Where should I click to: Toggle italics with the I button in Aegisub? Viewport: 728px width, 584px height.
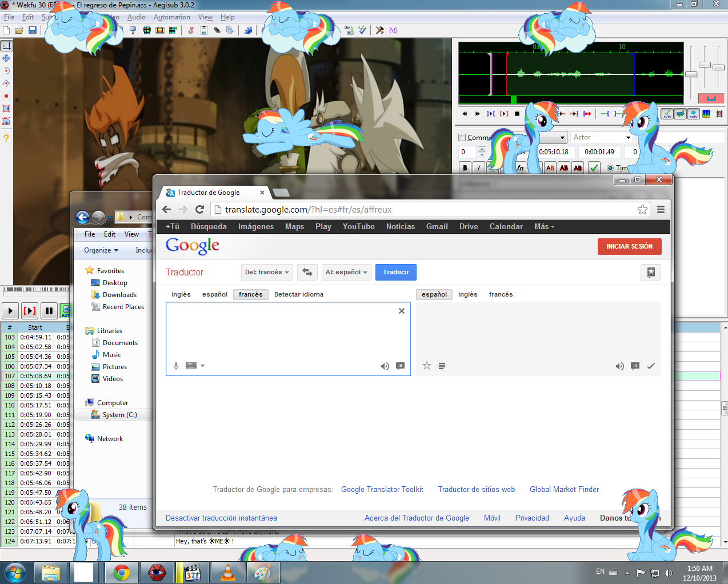(x=479, y=167)
